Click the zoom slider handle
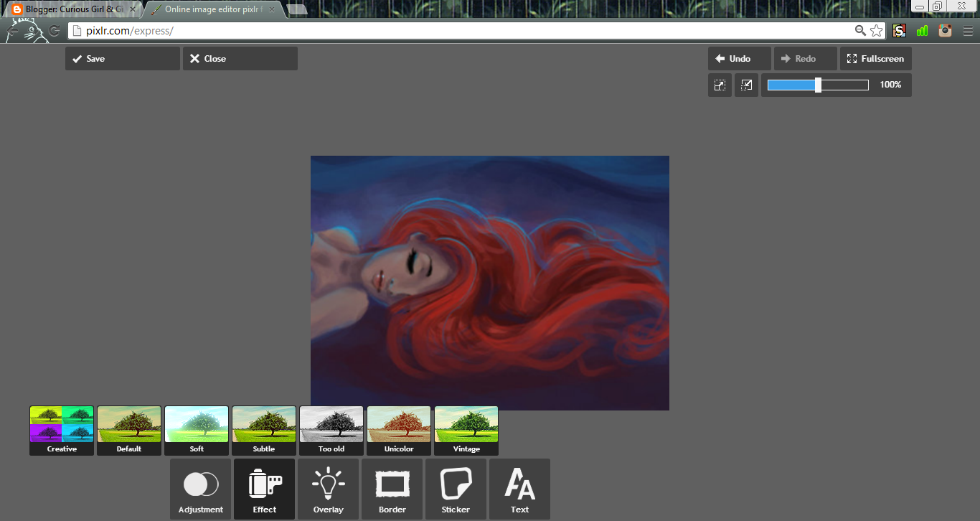 coord(818,85)
